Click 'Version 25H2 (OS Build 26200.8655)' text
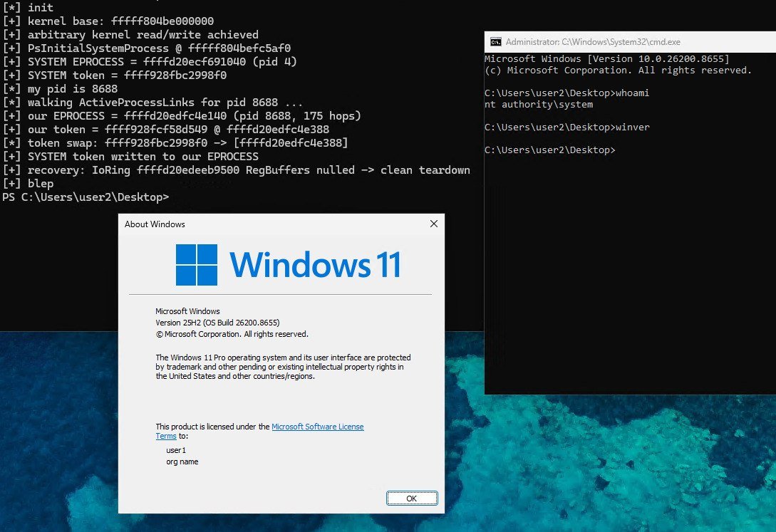Screen dimensions: 776x532 [217, 323]
